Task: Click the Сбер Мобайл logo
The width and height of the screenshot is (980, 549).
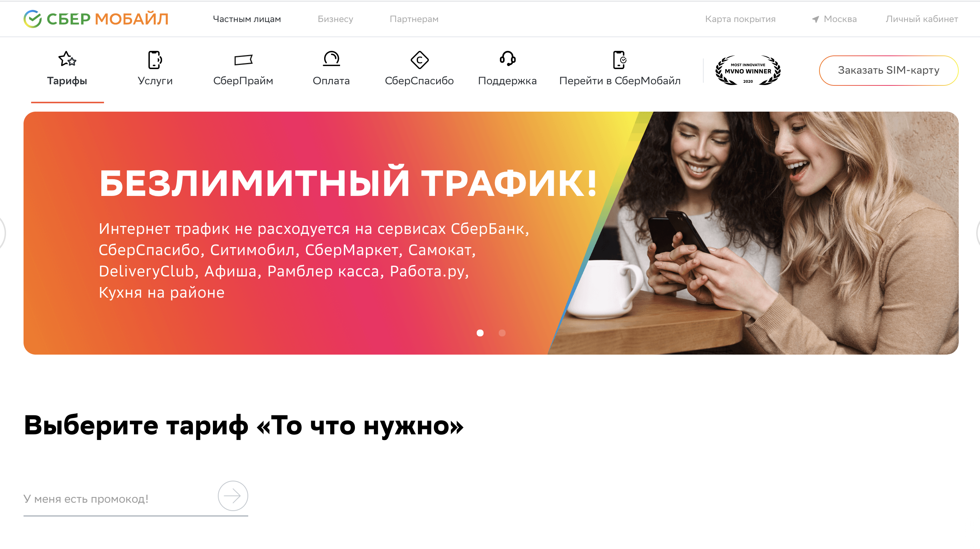Action: pyautogui.click(x=96, y=19)
